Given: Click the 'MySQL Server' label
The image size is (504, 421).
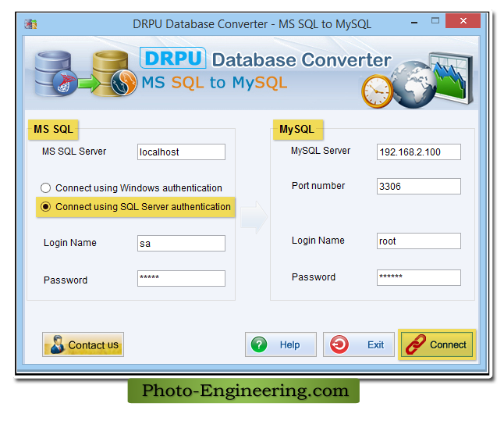Looking at the screenshot, I should click(x=321, y=151).
